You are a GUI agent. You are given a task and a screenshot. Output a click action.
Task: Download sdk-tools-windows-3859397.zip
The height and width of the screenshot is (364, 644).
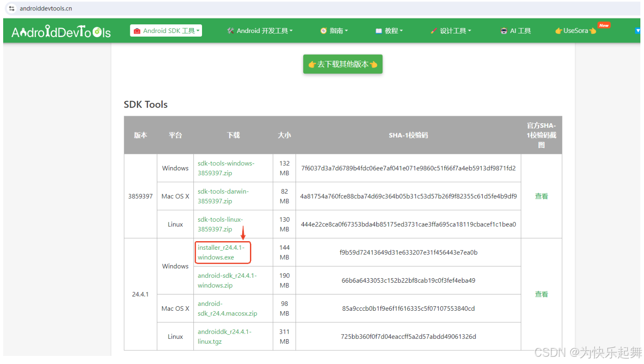[226, 168]
